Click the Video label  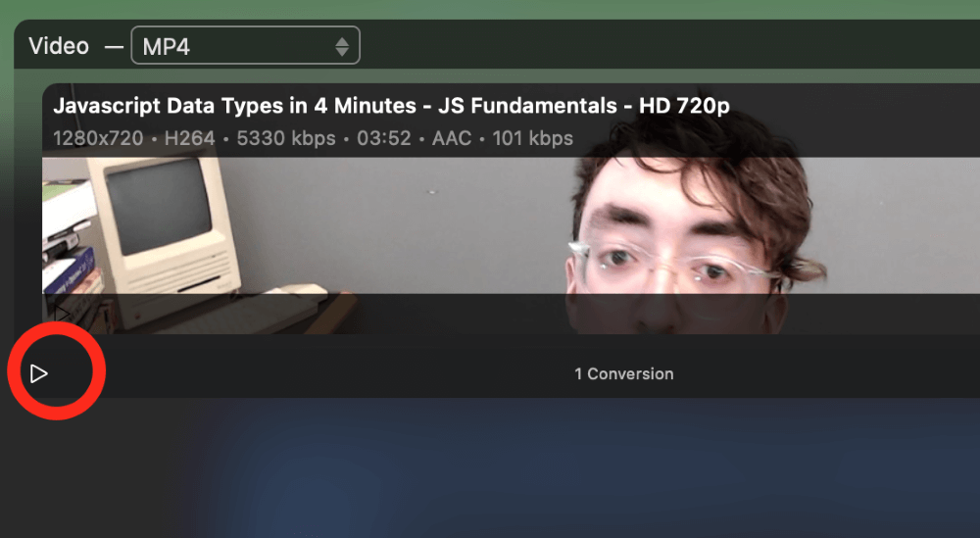click(59, 46)
